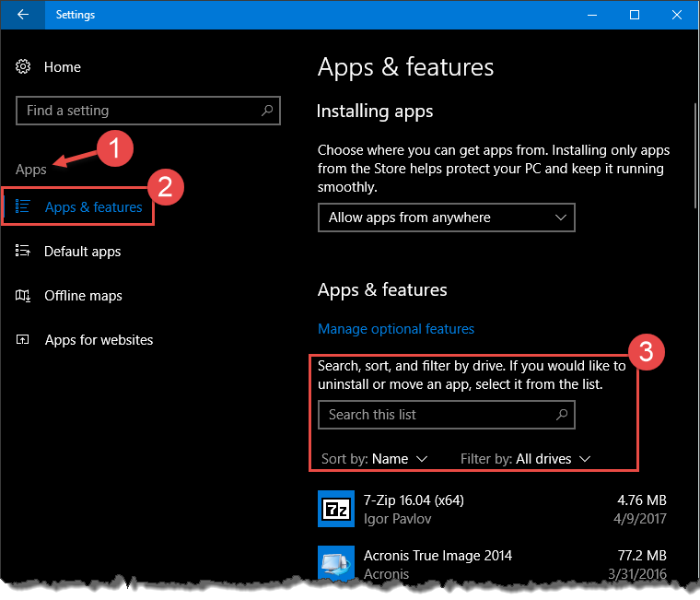
Task: Open Manage optional features link
Action: [x=396, y=329]
